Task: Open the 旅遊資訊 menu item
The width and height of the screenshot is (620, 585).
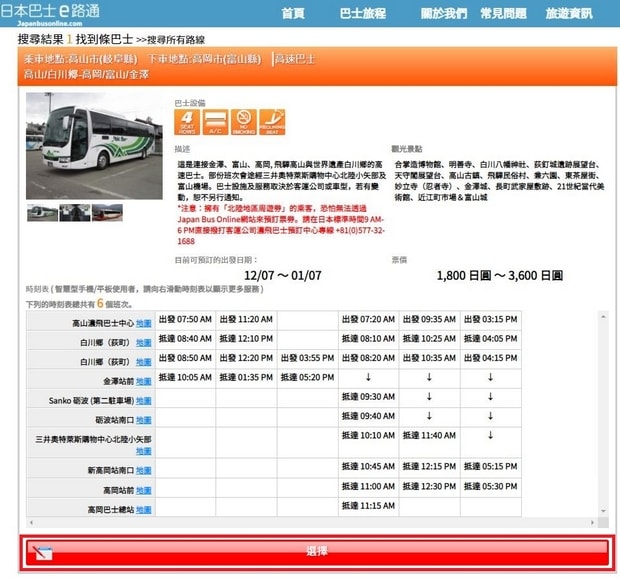Action: pos(569,13)
